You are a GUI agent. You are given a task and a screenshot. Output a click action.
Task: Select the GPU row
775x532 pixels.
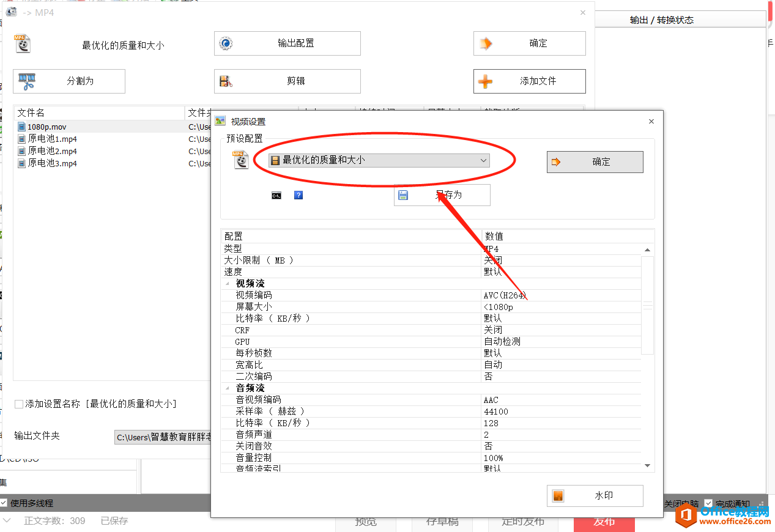tap(431, 342)
